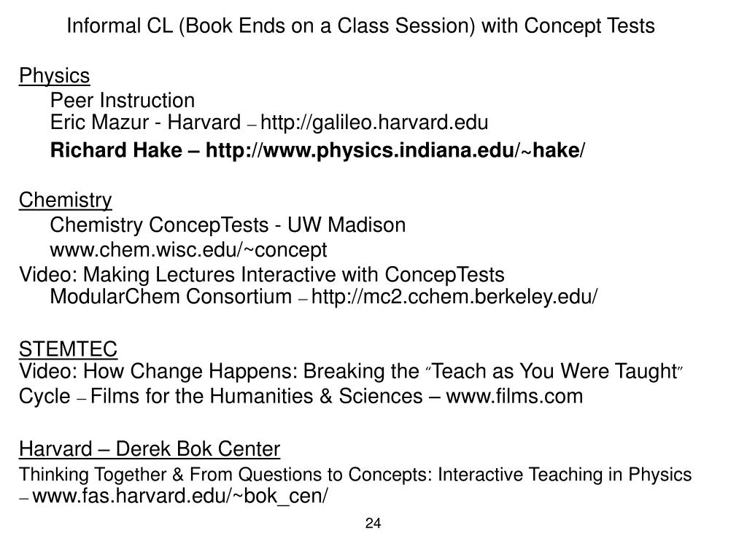Click the Peer Instruction line
The height and width of the screenshot is (560, 747).
(x=123, y=101)
